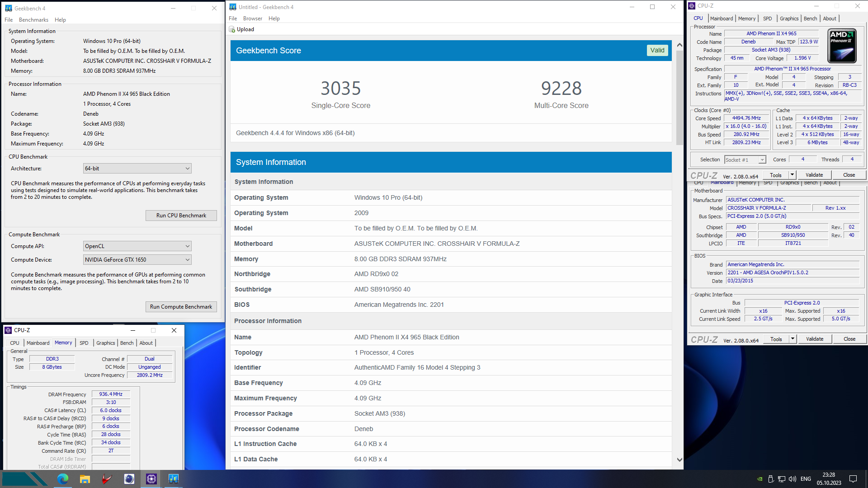Open the Compute Device GTX 1650 dropdown
Image resolution: width=868 pixels, height=488 pixels.
137,260
